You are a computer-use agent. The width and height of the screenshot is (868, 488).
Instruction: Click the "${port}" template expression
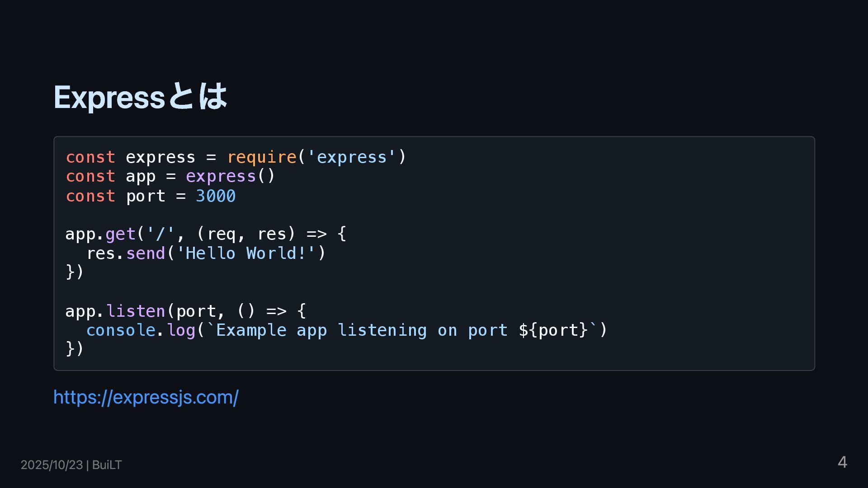(553, 330)
